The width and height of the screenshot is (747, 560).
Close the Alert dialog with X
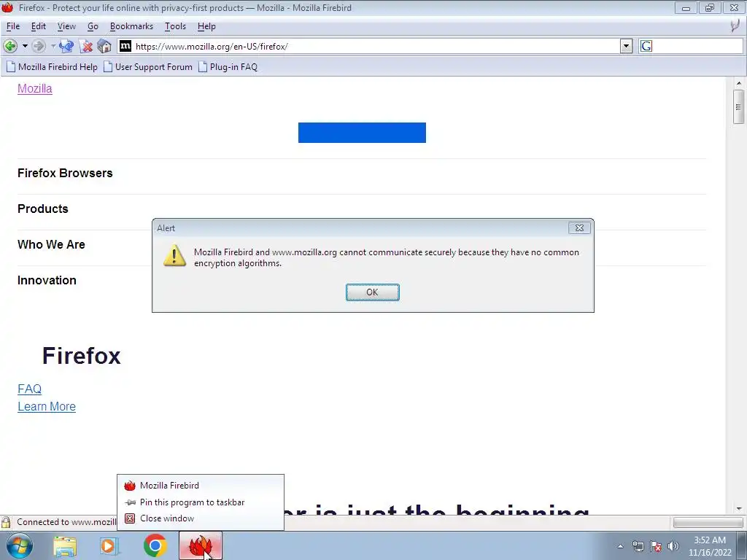[579, 228]
